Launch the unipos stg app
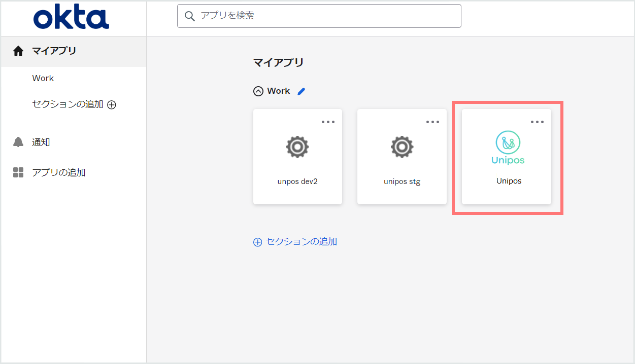 (402, 157)
